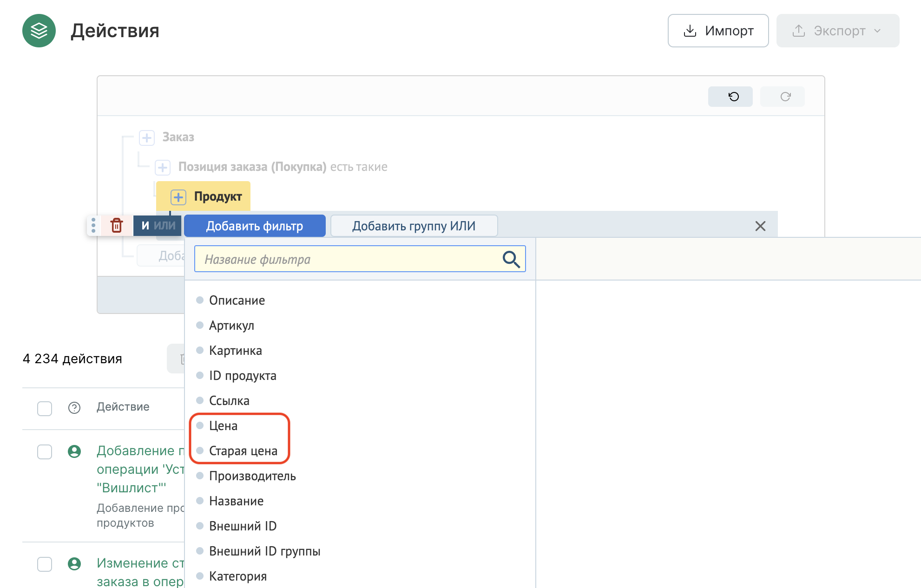Choose the Название filter
921x588 pixels.
236,501
